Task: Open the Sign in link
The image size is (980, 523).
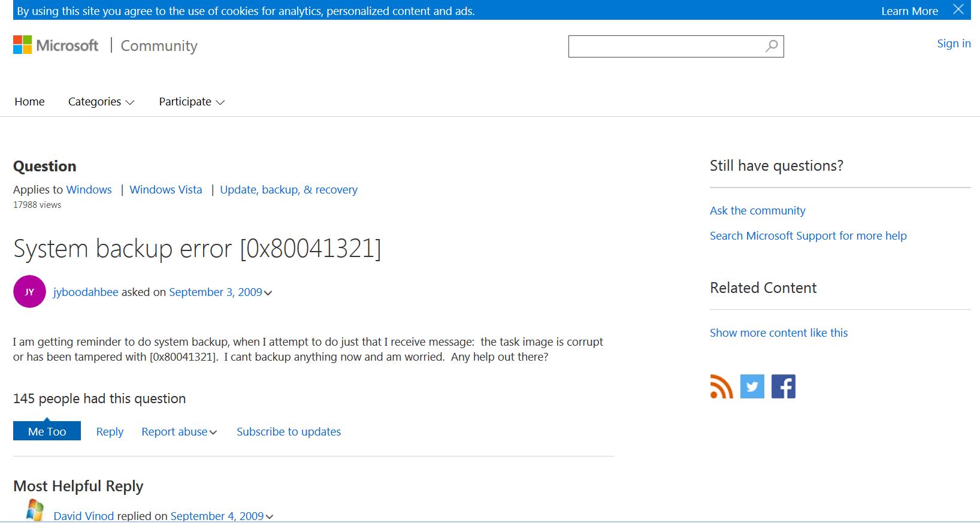Action: pos(954,44)
